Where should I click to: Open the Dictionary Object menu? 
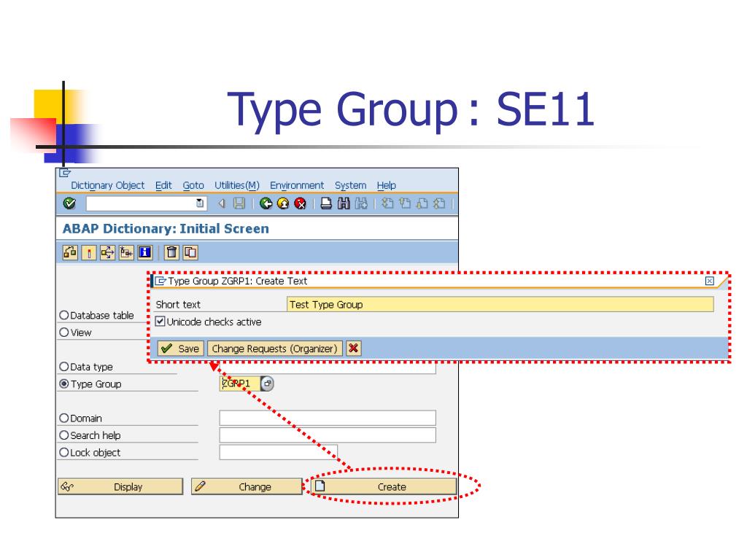click(107, 185)
